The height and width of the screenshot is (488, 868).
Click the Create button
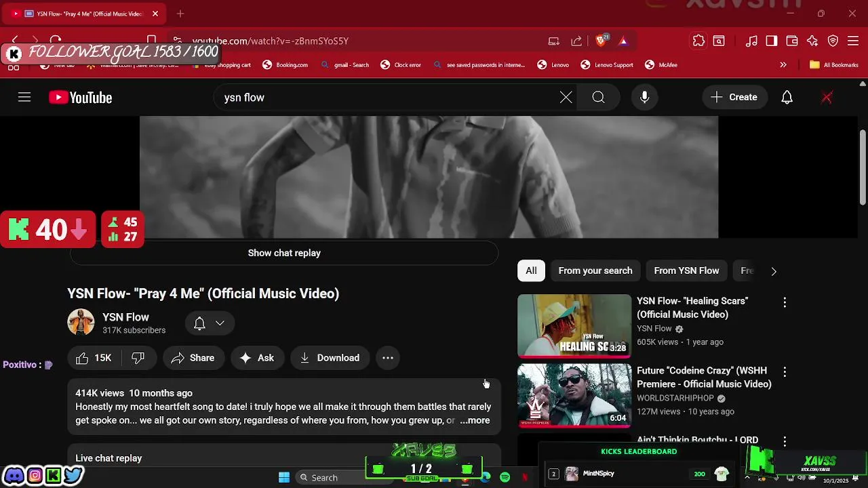tap(734, 98)
